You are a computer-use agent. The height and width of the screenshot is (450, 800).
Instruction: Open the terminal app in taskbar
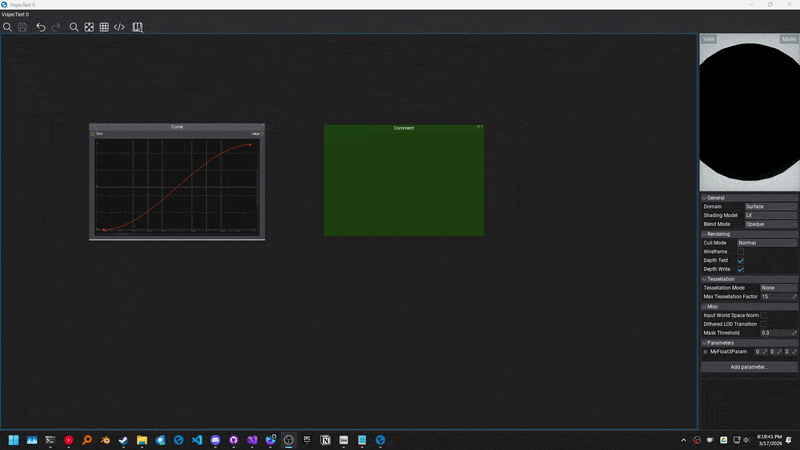50,440
